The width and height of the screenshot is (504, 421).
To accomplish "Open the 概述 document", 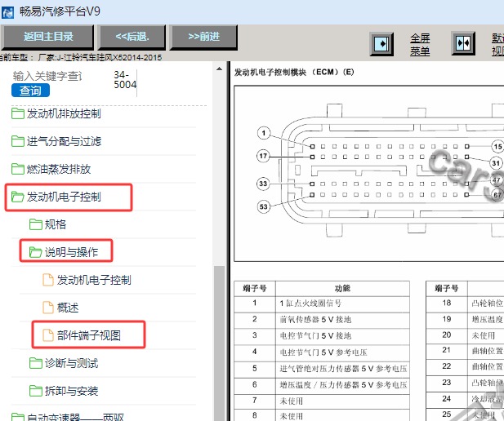I will click(68, 308).
